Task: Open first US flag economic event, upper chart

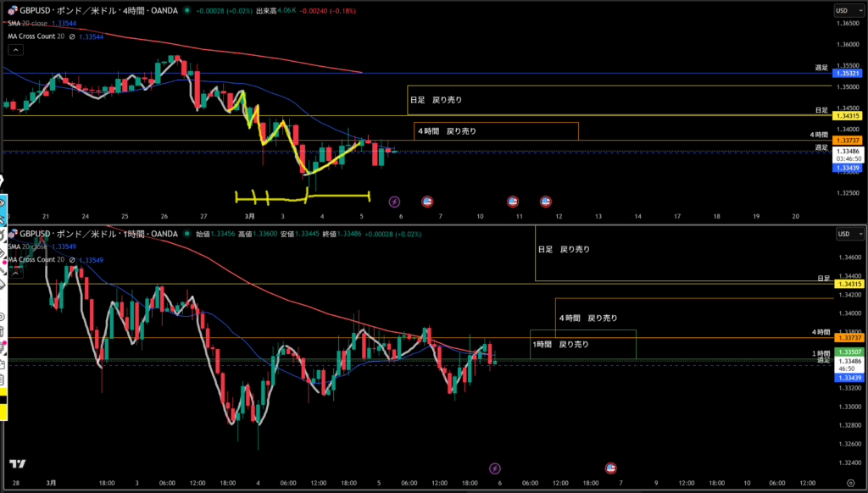Action: tap(426, 202)
